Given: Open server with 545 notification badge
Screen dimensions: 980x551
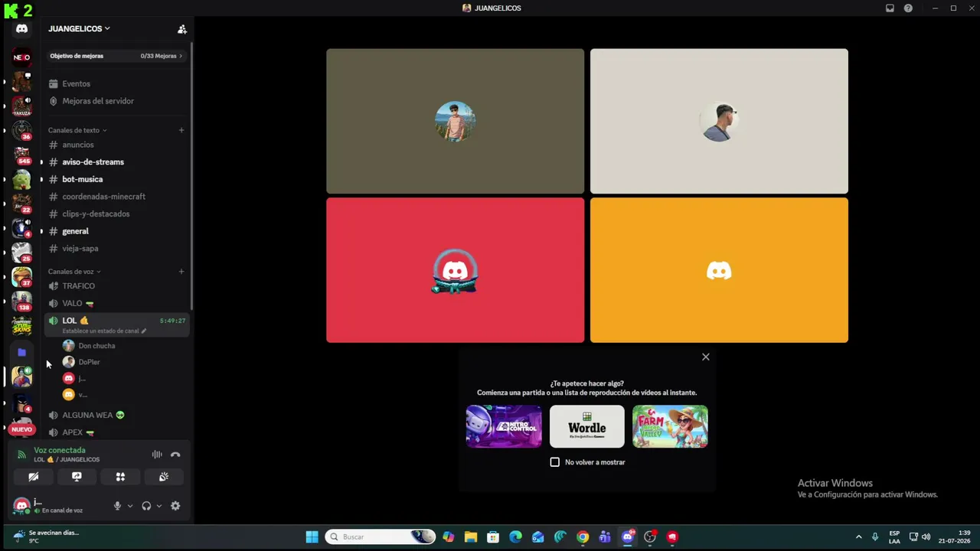Looking at the screenshot, I should 21,155.
